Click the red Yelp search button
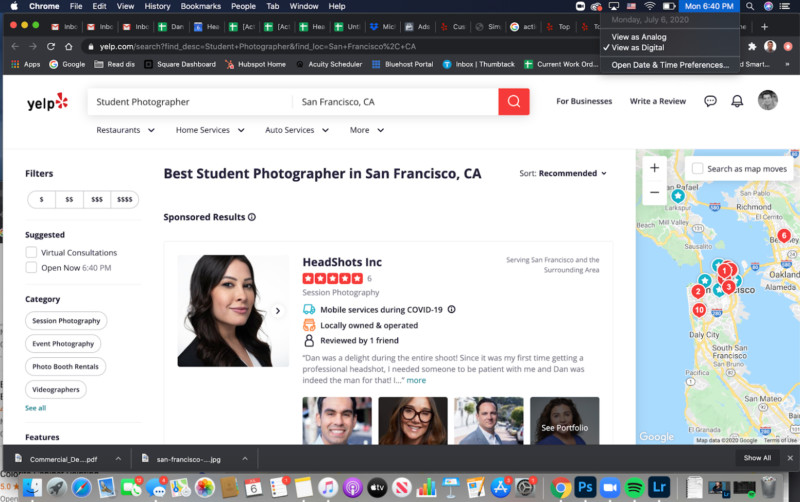Screen dimensions: 800x502 (513, 101)
